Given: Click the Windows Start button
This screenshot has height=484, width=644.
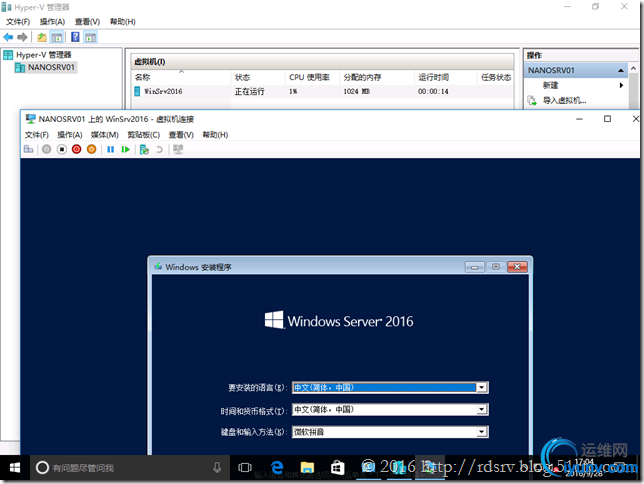Looking at the screenshot, I should click(x=15, y=468).
